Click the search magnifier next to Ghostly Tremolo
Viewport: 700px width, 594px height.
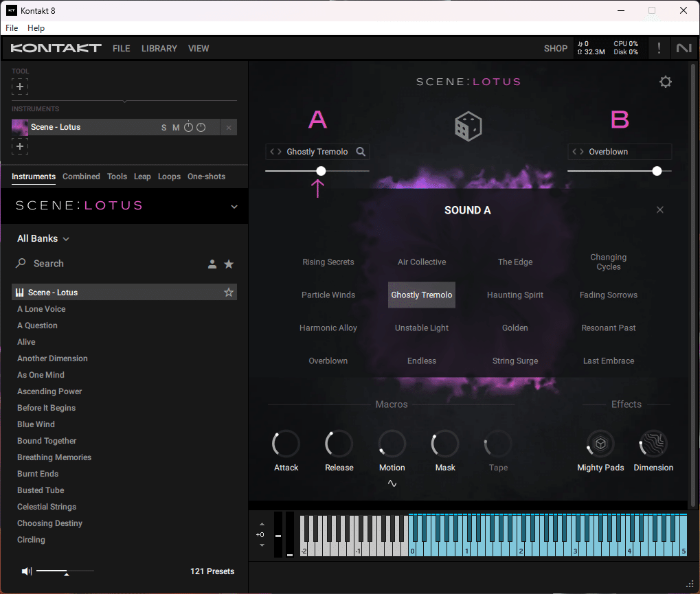point(361,151)
